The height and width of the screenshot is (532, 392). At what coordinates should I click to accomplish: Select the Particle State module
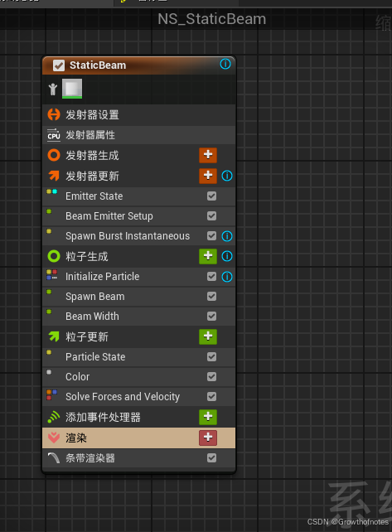tap(138, 357)
